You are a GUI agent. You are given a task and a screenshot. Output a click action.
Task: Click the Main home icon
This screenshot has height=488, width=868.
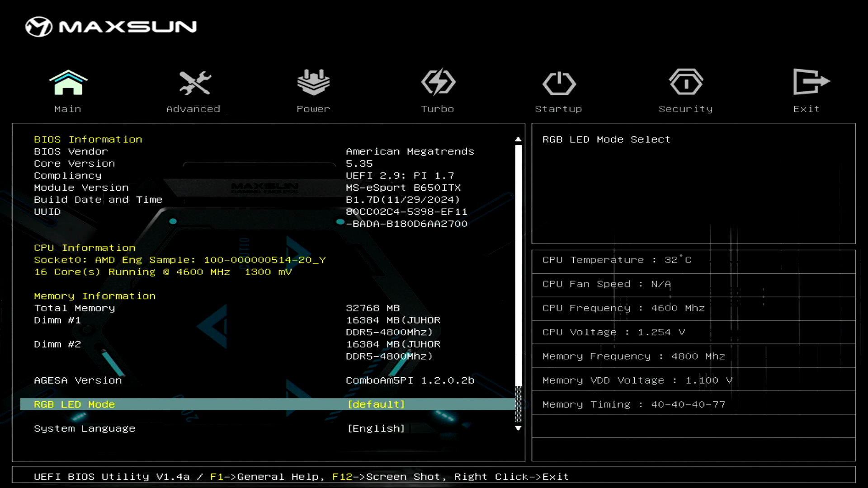point(68,83)
